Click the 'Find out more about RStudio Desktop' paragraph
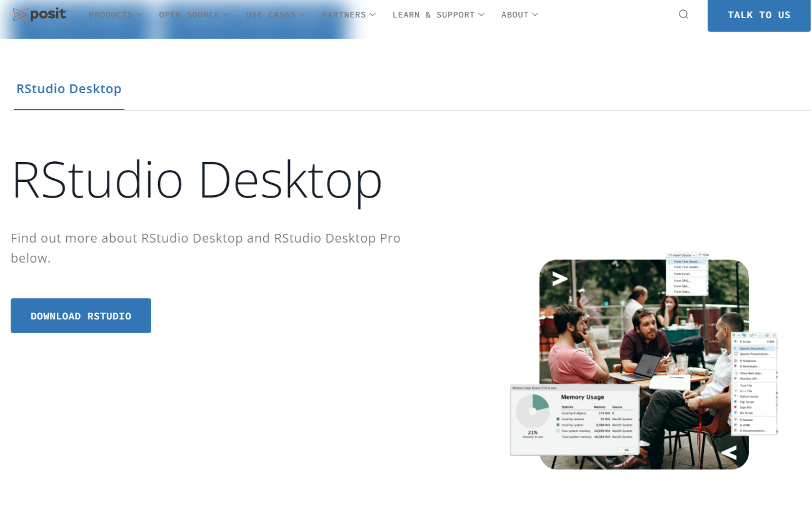 point(206,248)
